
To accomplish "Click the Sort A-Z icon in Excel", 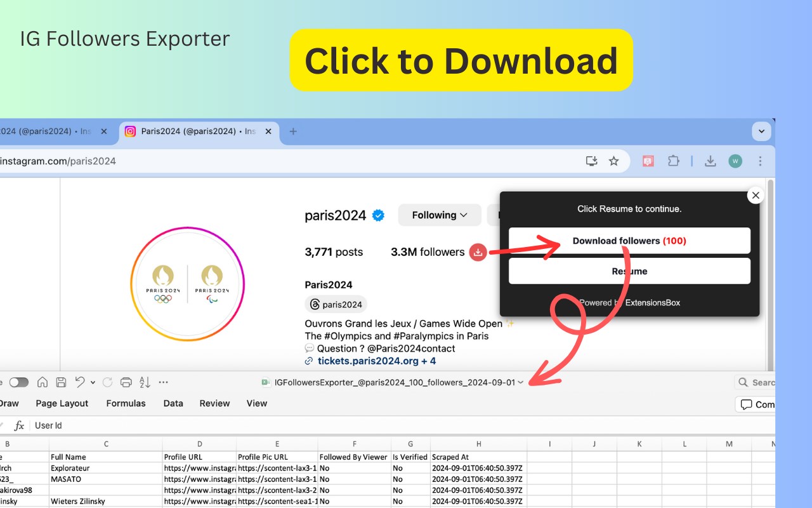I will point(145,382).
